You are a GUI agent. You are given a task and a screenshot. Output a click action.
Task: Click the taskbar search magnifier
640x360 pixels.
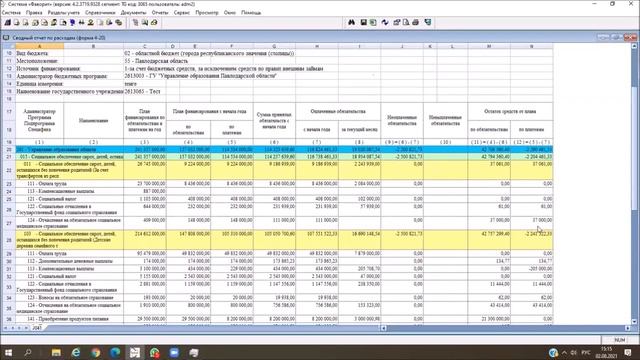[28, 352]
